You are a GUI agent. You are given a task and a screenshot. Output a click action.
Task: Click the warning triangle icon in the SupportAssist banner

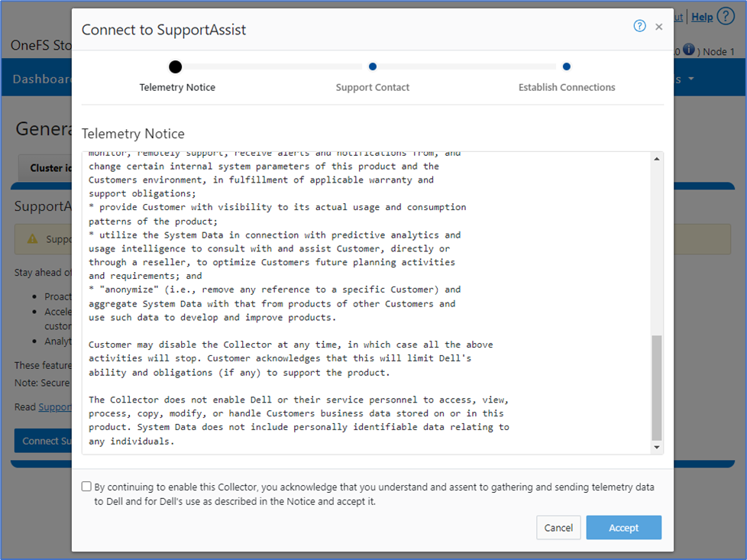click(32, 239)
